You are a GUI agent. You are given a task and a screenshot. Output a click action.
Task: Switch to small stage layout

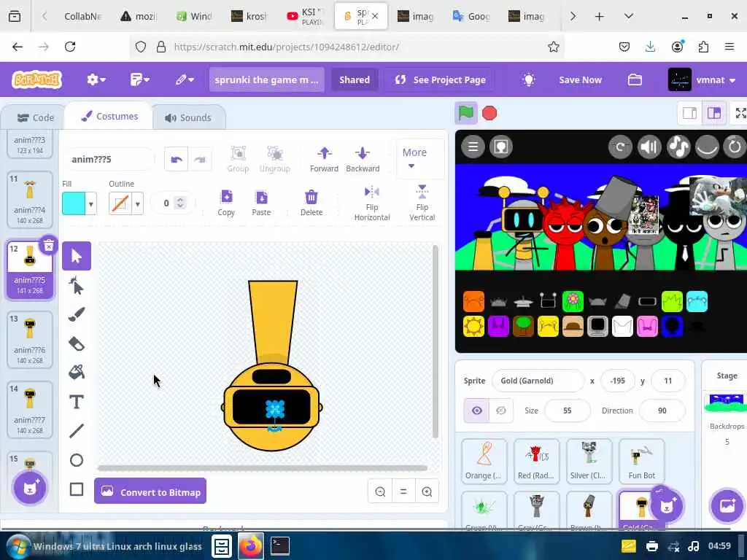(x=689, y=113)
